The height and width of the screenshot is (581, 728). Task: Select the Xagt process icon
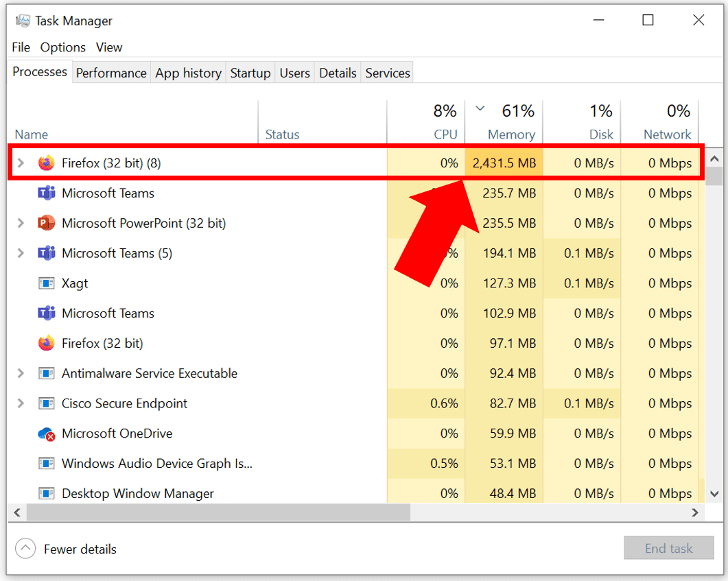[47, 283]
